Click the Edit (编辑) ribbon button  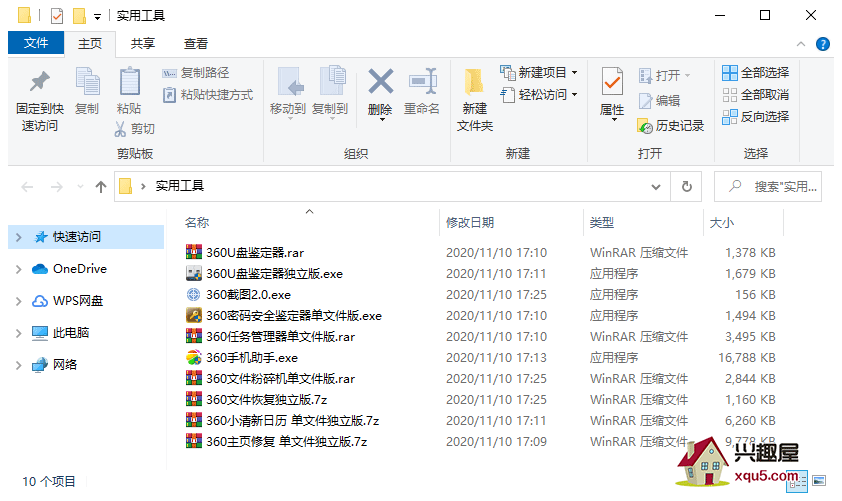pos(659,101)
